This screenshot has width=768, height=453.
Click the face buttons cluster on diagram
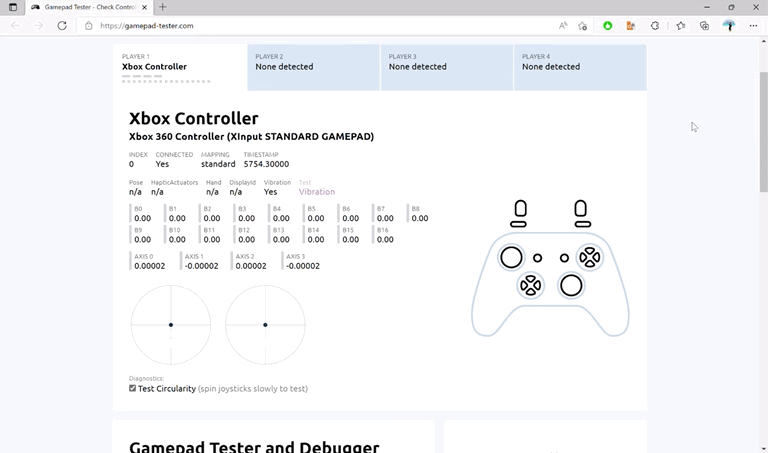(590, 258)
